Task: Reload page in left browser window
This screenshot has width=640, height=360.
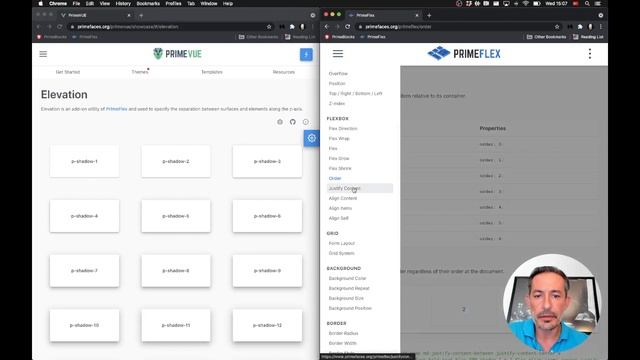Action: click(60, 27)
